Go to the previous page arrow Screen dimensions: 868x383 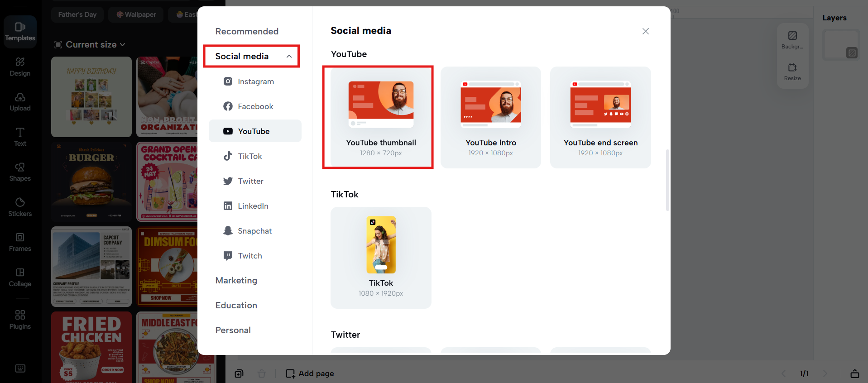coord(784,373)
